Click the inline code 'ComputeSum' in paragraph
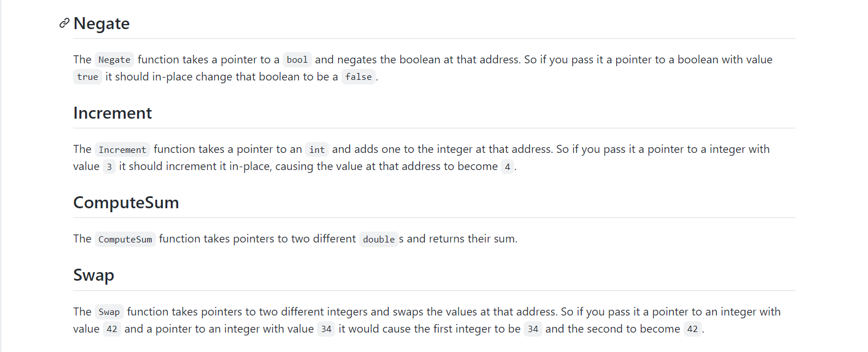 (125, 239)
